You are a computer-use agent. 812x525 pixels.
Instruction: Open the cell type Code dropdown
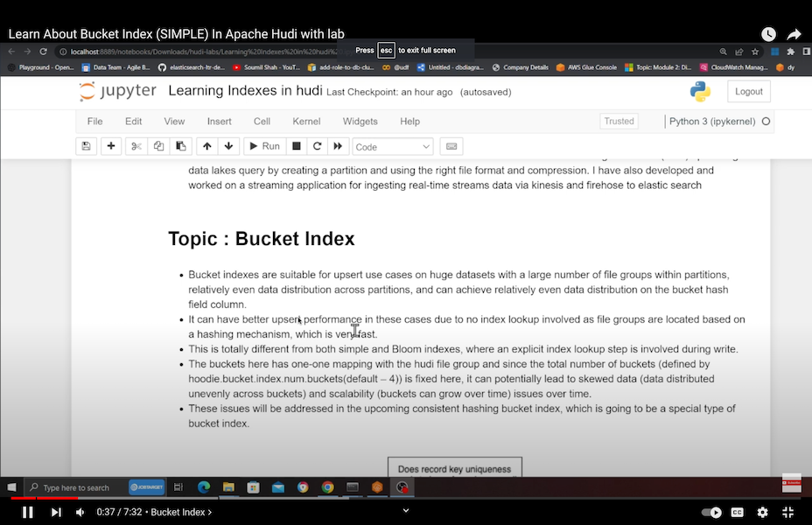pos(392,147)
